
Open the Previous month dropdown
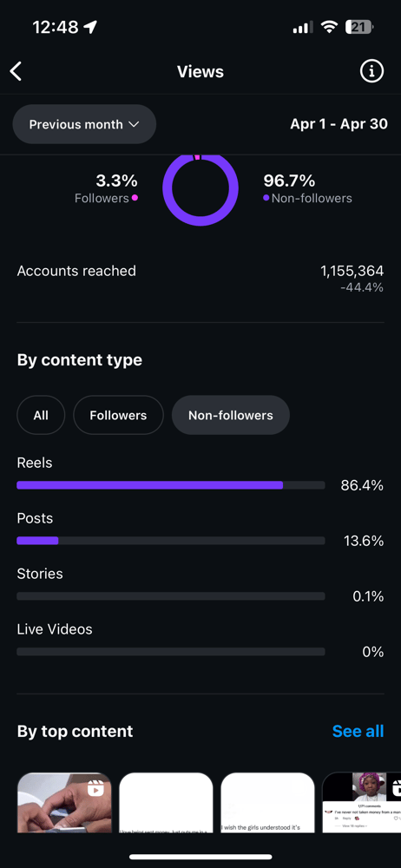coord(84,124)
